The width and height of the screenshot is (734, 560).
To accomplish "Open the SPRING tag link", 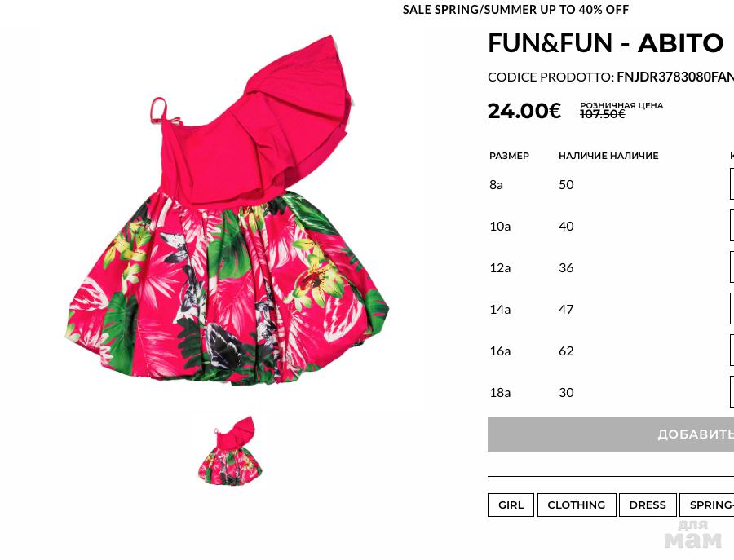I will pyautogui.click(x=707, y=505).
